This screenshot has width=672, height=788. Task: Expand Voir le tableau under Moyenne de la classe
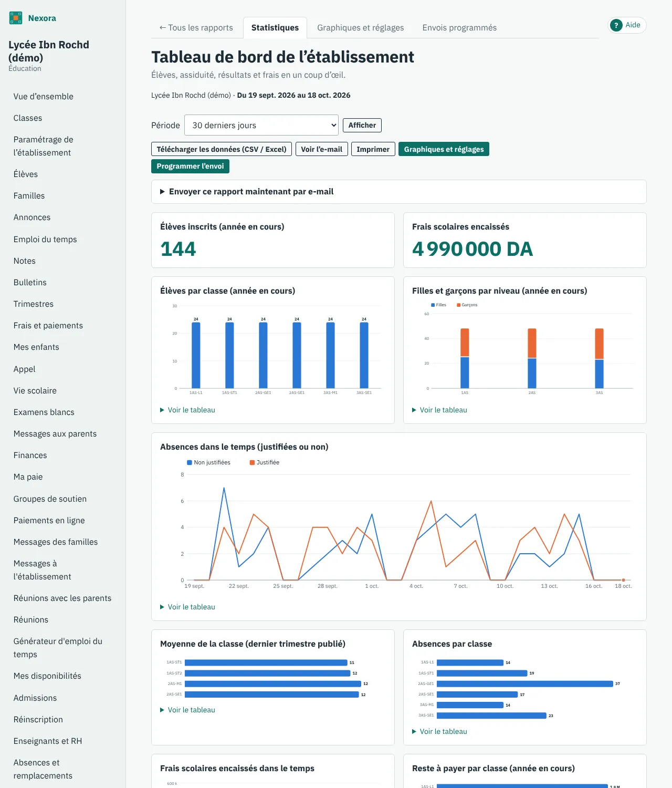click(187, 710)
